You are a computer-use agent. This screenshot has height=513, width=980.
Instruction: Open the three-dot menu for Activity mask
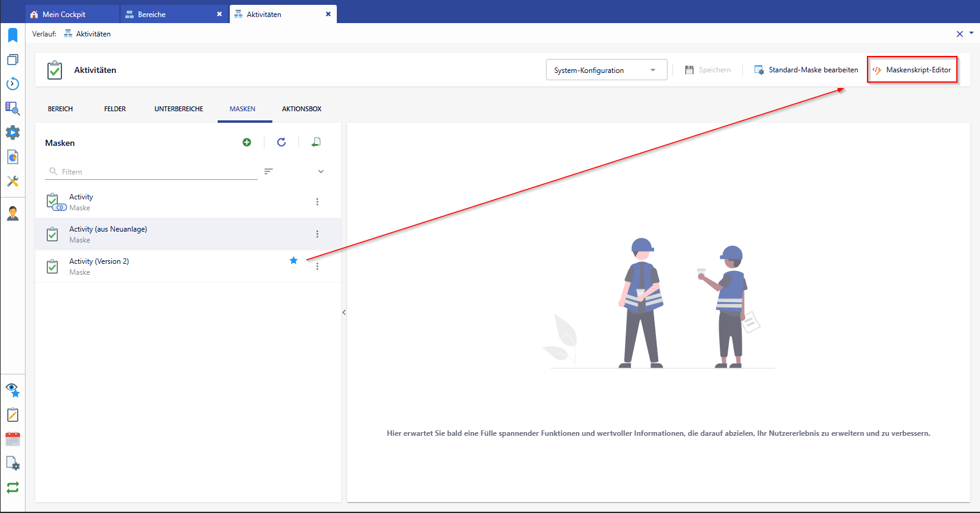[x=317, y=202]
